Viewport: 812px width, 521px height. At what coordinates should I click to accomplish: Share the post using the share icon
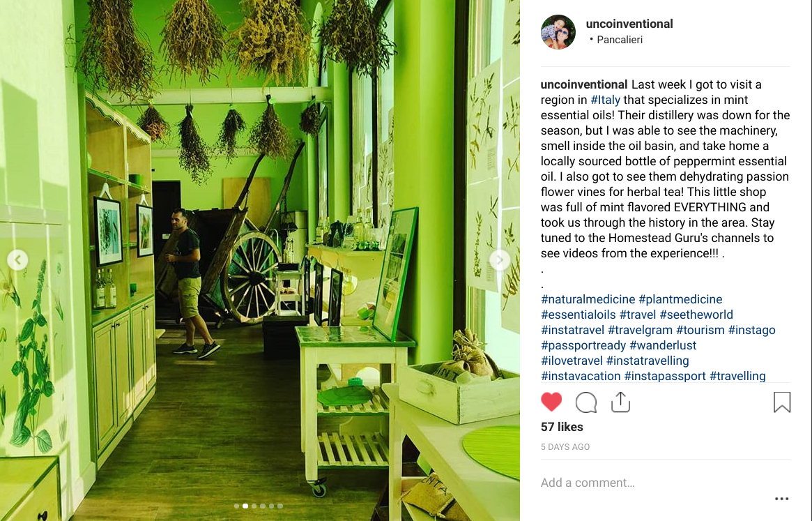[x=620, y=402]
